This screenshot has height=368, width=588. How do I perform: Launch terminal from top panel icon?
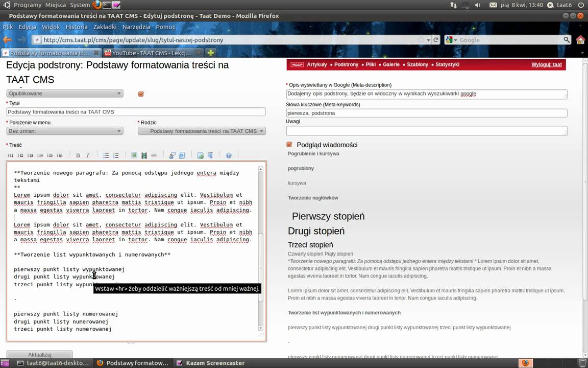[107, 5]
